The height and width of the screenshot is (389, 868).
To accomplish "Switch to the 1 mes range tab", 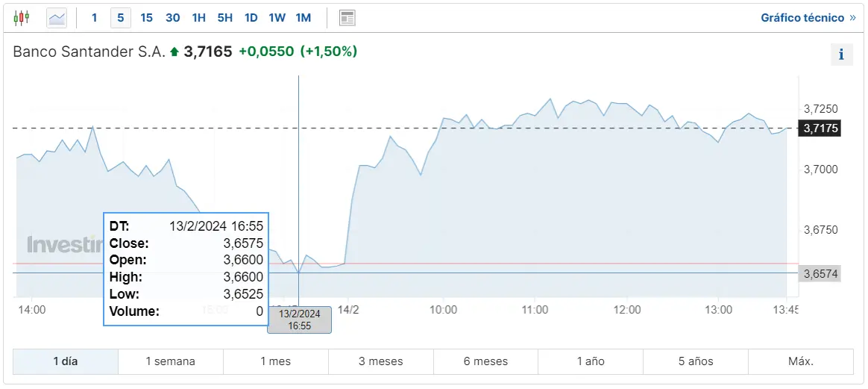I will click(x=276, y=362).
